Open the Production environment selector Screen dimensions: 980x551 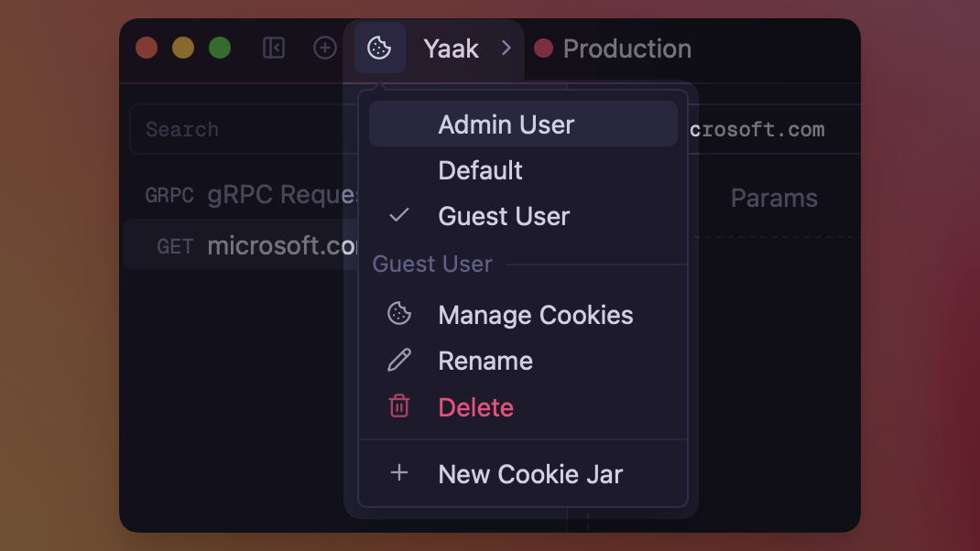coord(626,49)
